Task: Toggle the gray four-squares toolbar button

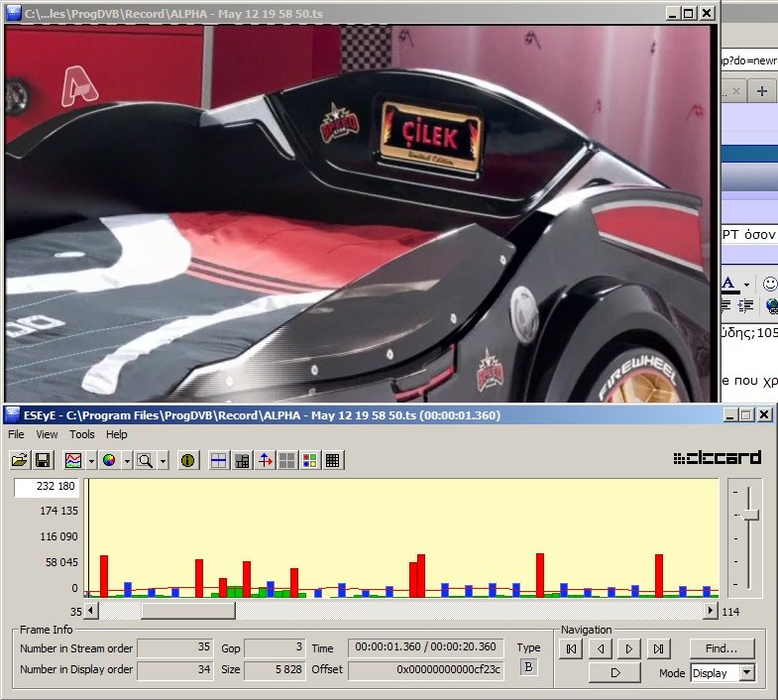Action: click(x=286, y=460)
